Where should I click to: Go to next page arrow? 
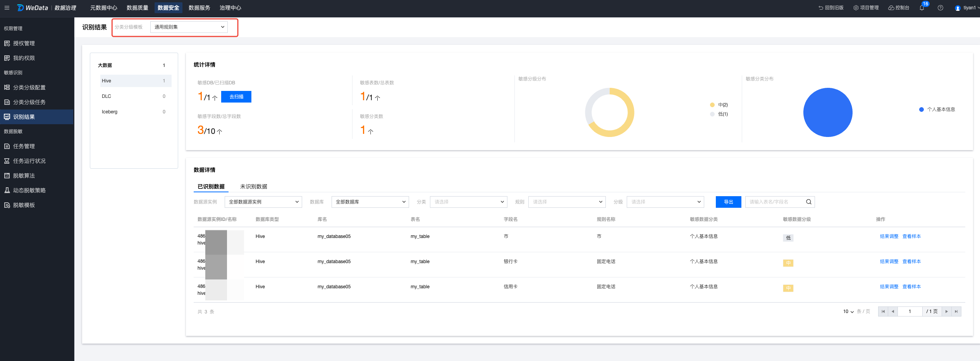coord(947,311)
